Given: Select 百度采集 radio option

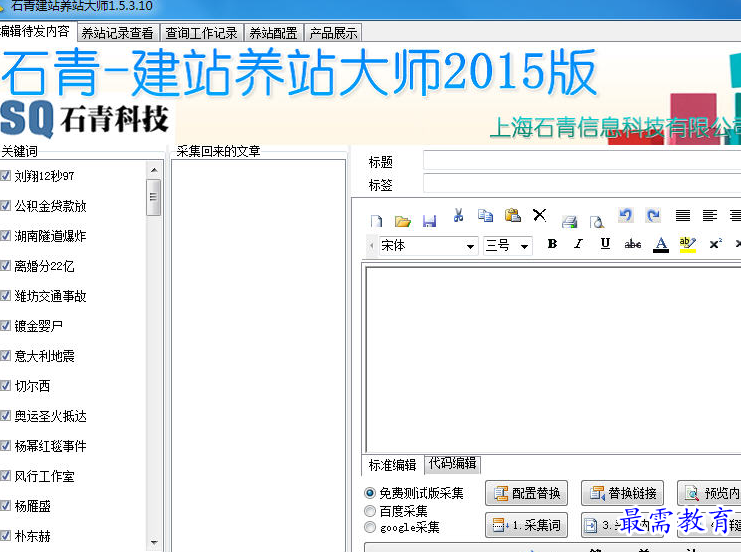Looking at the screenshot, I should tap(370, 511).
